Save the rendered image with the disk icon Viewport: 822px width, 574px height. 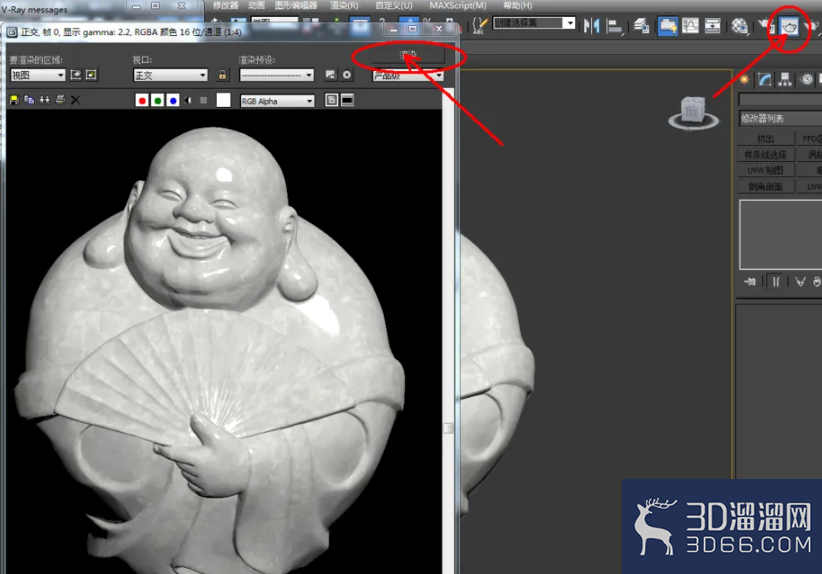[x=14, y=100]
